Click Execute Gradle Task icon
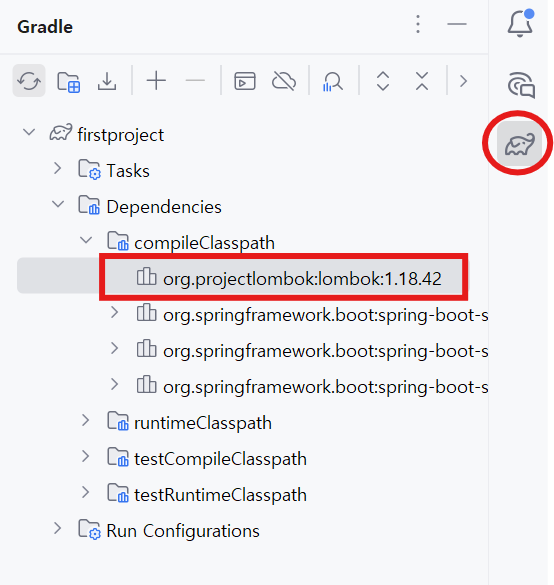Screen dimensions: 554x585 (x=245, y=81)
